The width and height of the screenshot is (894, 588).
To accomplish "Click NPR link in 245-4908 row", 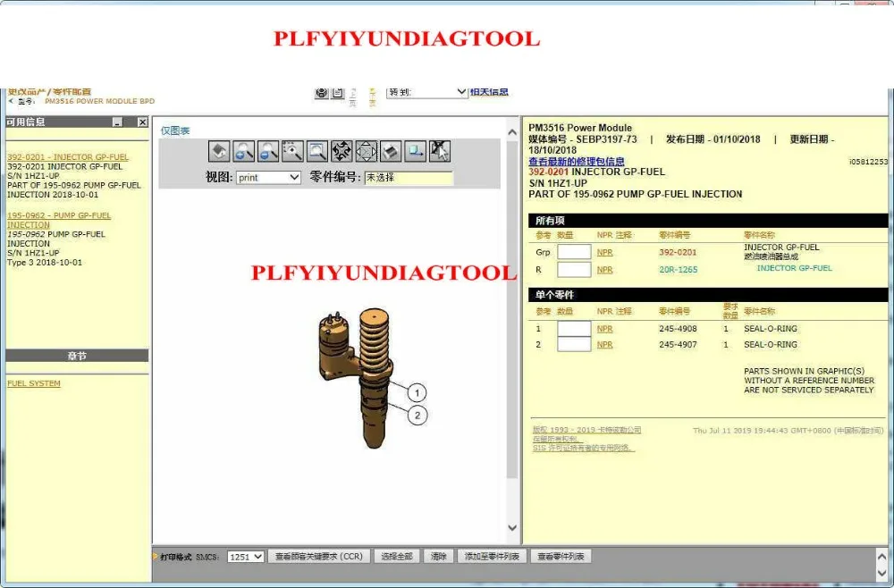I will coord(605,329).
